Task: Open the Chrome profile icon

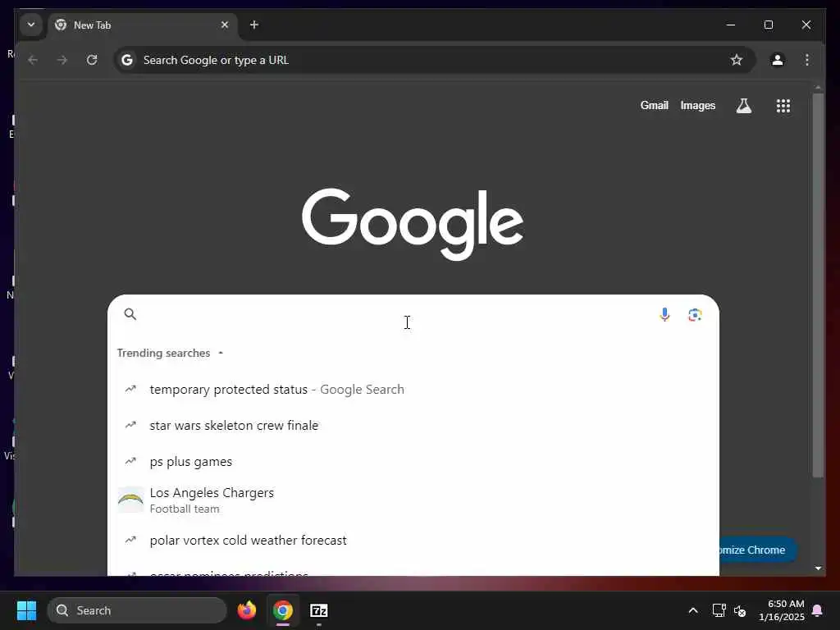Action: pos(778,60)
